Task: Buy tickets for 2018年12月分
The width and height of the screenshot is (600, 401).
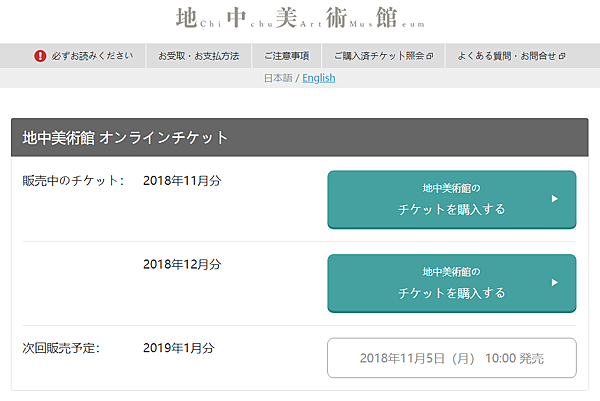Action: tap(451, 283)
